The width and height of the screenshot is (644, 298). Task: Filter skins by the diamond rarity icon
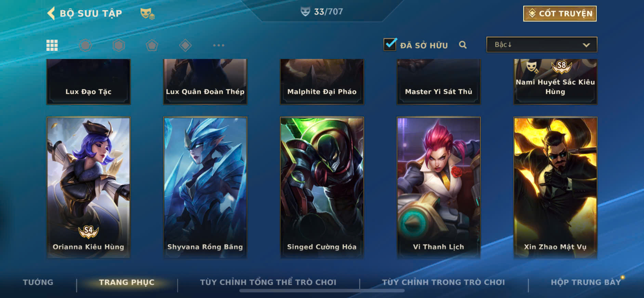coord(185,45)
